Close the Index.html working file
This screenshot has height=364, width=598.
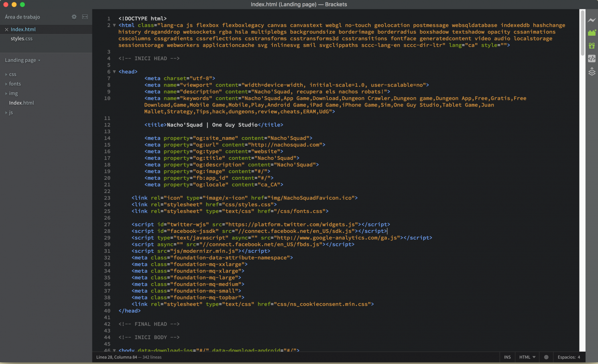(6, 29)
